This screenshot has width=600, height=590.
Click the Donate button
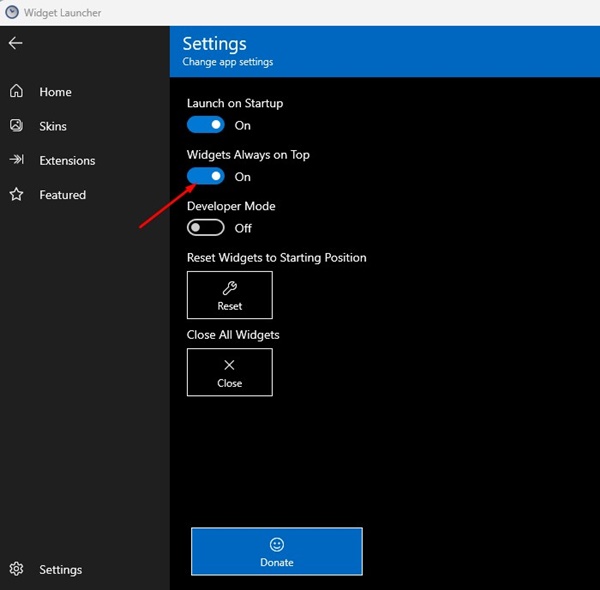pyautogui.click(x=277, y=551)
